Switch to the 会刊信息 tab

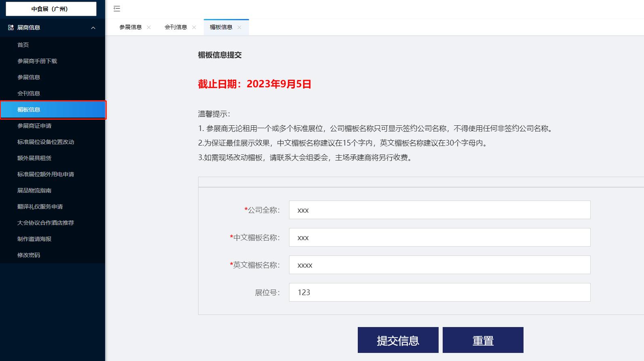[175, 27]
